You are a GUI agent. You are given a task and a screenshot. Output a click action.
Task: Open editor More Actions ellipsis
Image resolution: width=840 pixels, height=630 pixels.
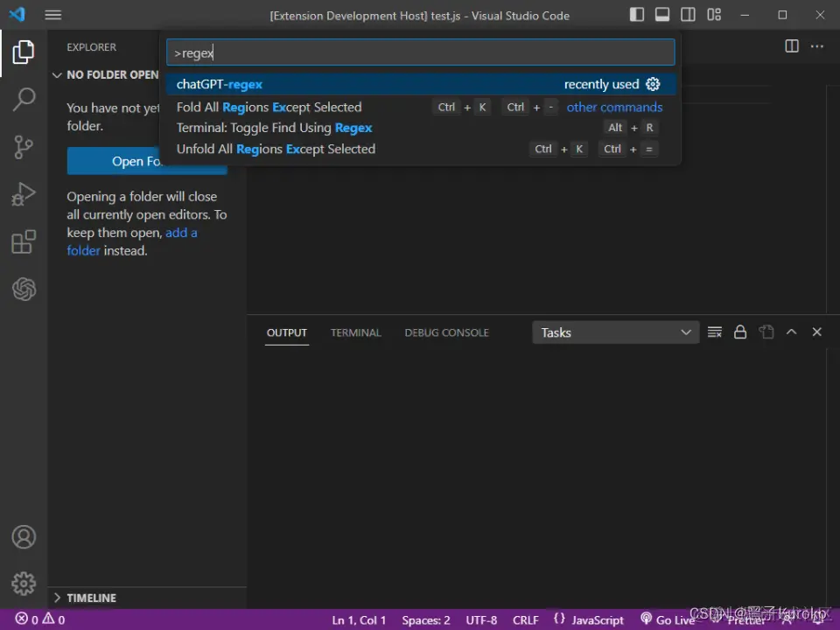817,46
